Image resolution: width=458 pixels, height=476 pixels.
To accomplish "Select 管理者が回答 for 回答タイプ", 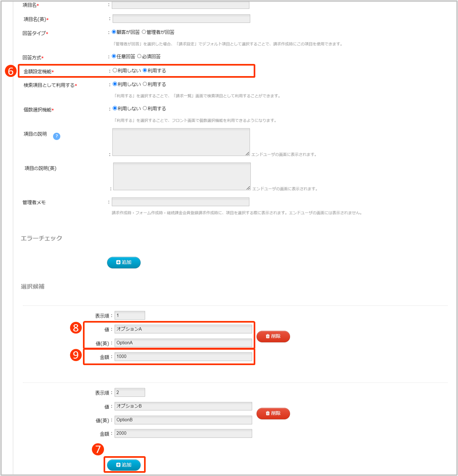I will pos(144,32).
